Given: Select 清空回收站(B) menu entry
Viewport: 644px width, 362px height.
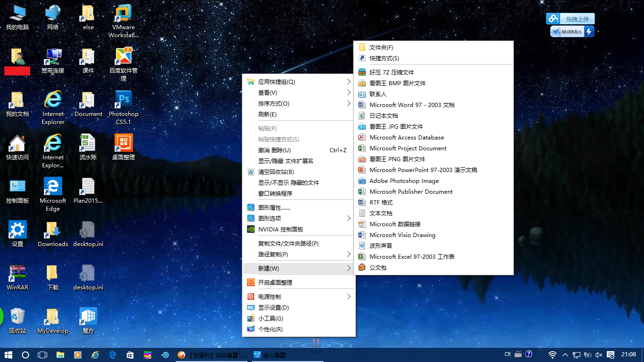Looking at the screenshot, I should (x=299, y=172).
